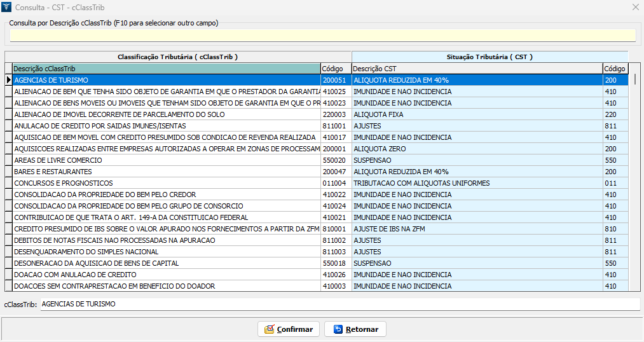Select the AREAS DE LIVRE COMERCIO row
Image resolution: width=644 pixels, height=342 pixels.
click(x=166, y=160)
